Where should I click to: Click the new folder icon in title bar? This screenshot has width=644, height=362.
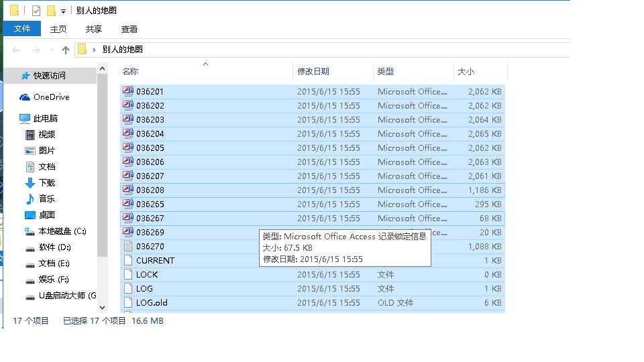(51, 10)
